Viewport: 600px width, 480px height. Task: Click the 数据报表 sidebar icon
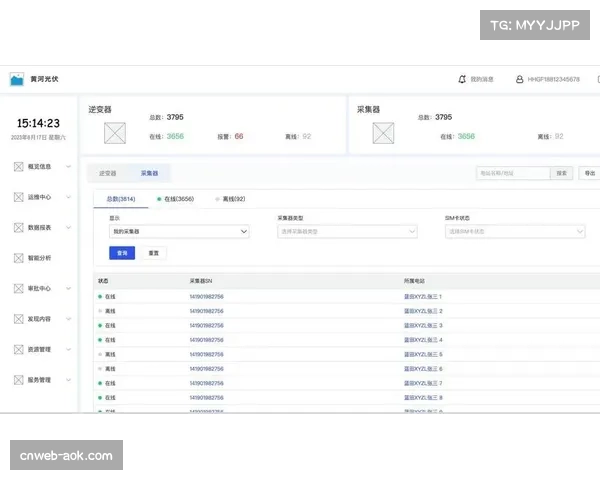18,227
